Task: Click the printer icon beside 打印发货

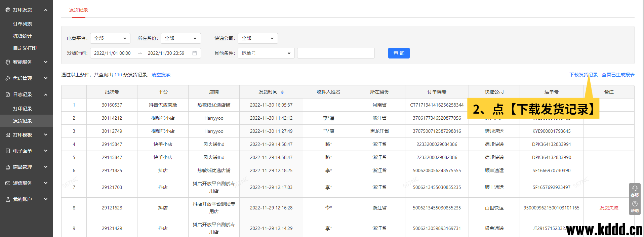Action: coord(8,10)
